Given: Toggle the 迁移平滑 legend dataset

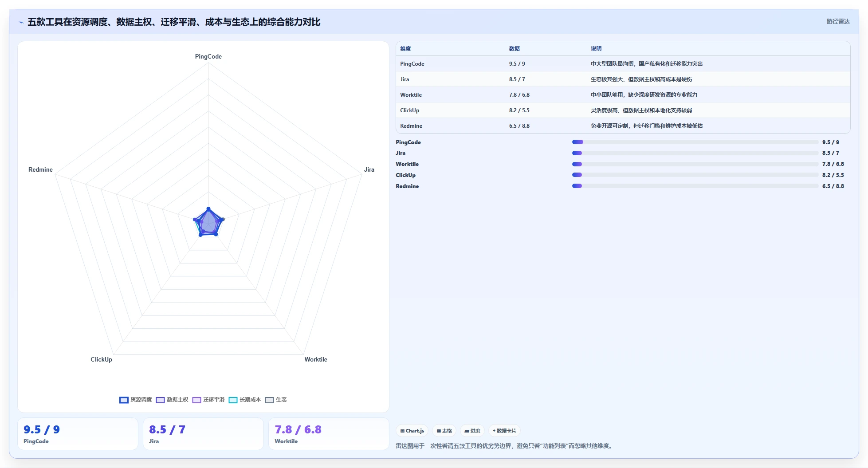Looking at the screenshot, I should tap(208, 400).
